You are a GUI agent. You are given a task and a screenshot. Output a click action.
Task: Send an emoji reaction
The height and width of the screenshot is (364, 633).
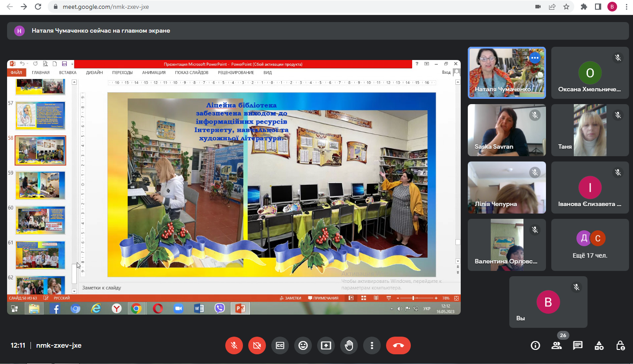(x=303, y=345)
